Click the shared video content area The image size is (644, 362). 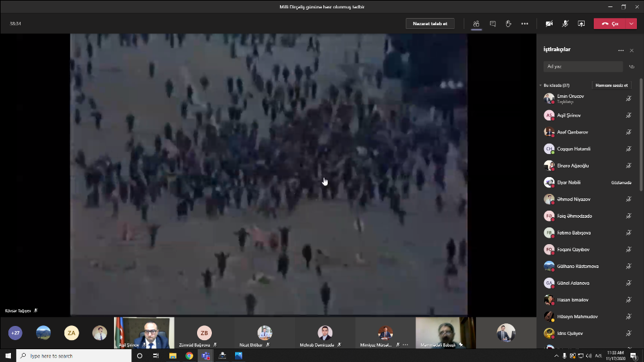(x=269, y=174)
